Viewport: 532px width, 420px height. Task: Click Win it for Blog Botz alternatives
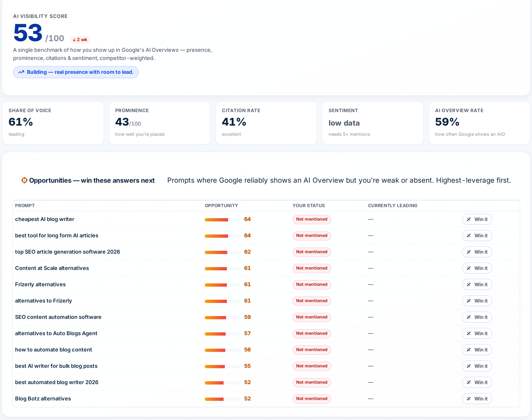(x=477, y=399)
